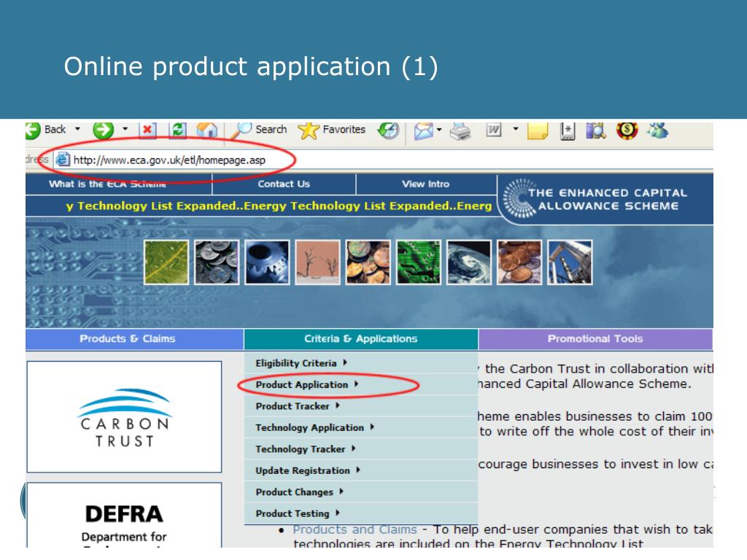This screenshot has height=560, width=747.
Task: Click the Print printer icon
Action: (460, 131)
